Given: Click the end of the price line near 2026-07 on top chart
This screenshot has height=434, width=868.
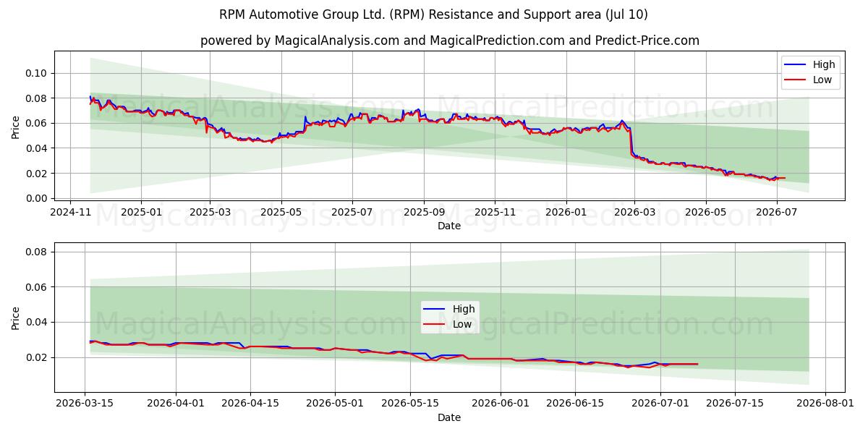Looking at the screenshot, I should tap(784, 178).
